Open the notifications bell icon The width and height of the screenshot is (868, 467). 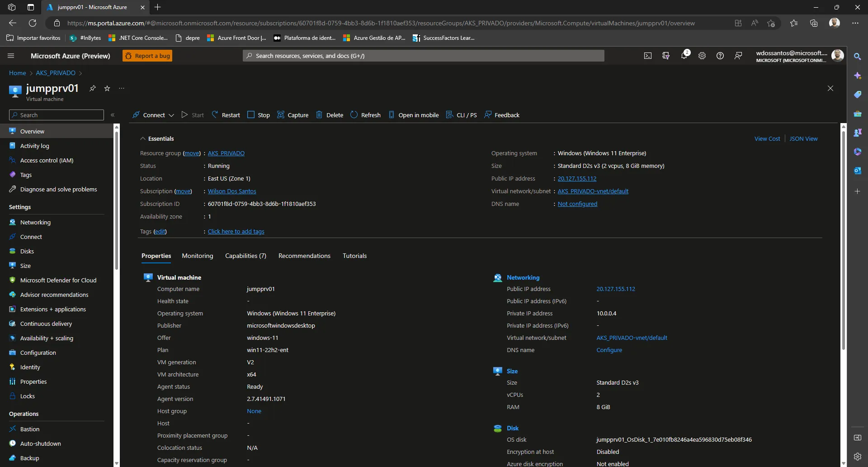684,56
